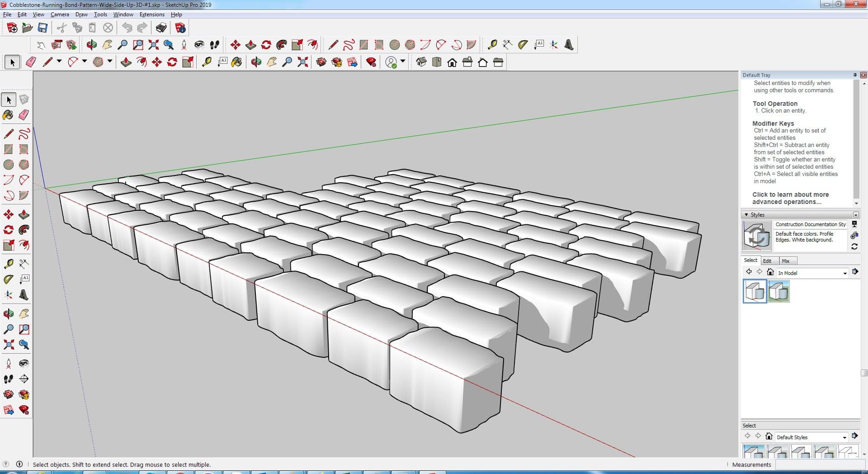The image size is (868, 474).
Task: Open the Default Styles collection dropdown
Action: 844,437
